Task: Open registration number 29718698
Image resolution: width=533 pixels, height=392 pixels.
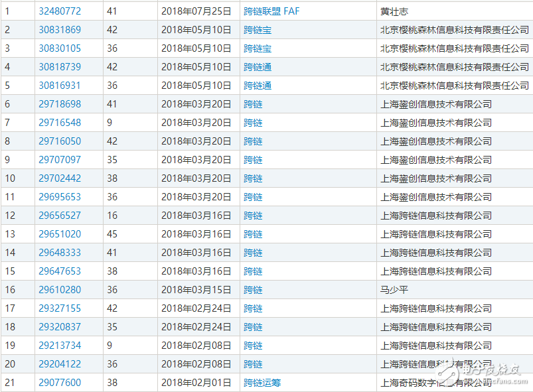Action: click(60, 104)
